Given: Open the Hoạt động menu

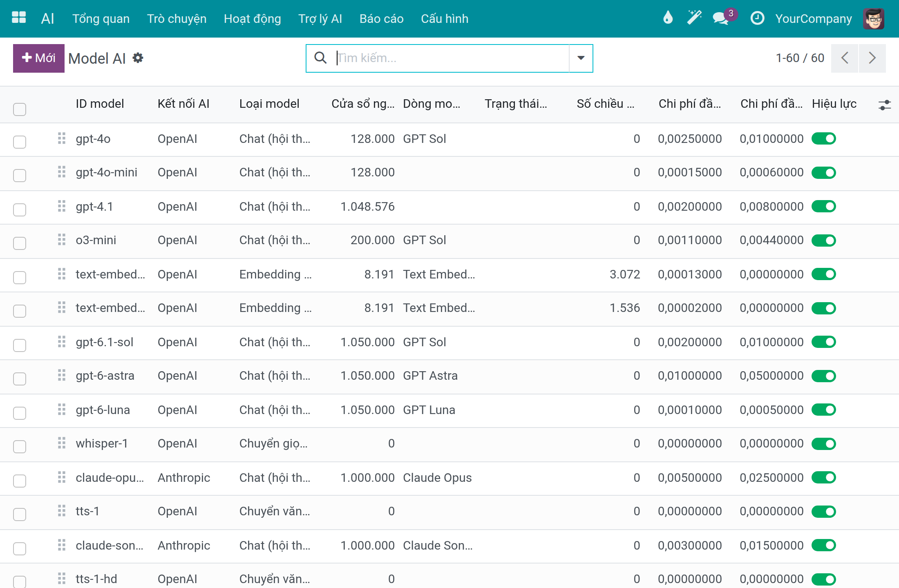Looking at the screenshot, I should pos(253,18).
